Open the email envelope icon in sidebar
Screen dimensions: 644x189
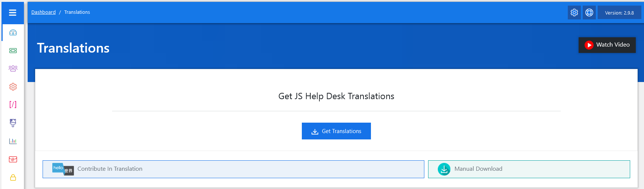pyautogui.click(x=13, y=159)
